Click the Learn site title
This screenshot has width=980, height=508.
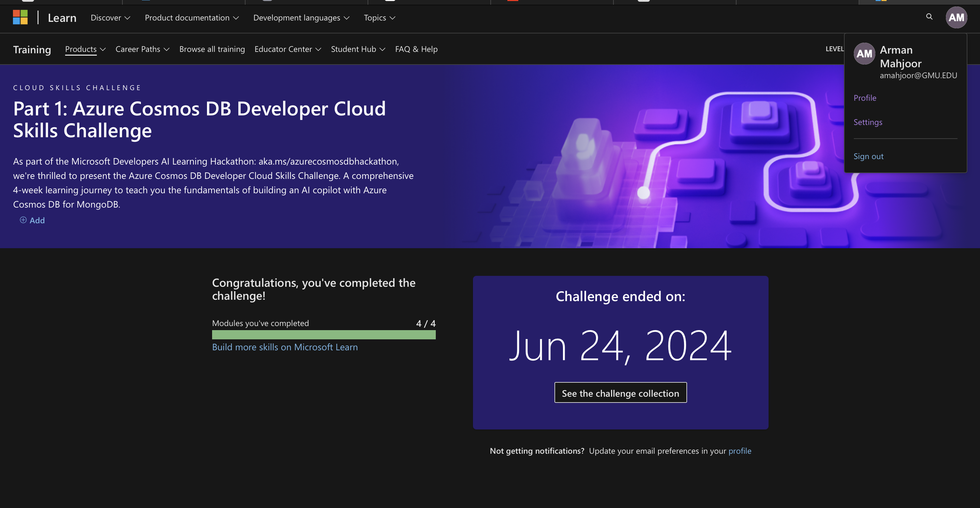(62, 18)
